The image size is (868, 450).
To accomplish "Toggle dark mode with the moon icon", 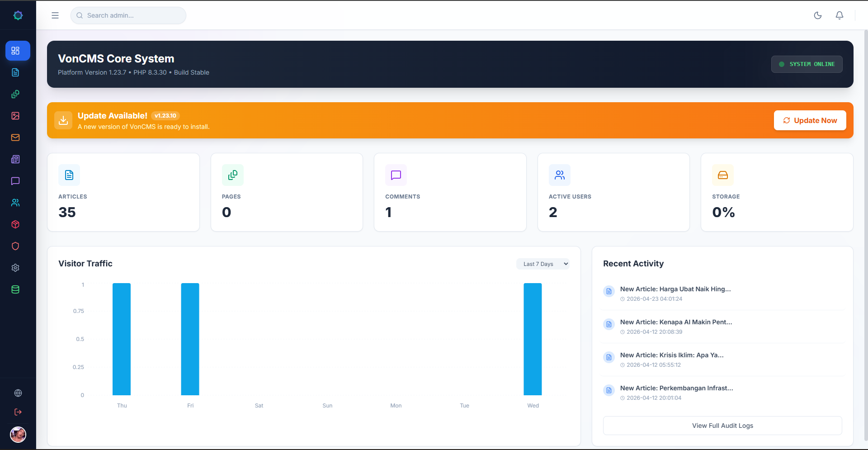I will pyautogui.click(x=818, y=15).
